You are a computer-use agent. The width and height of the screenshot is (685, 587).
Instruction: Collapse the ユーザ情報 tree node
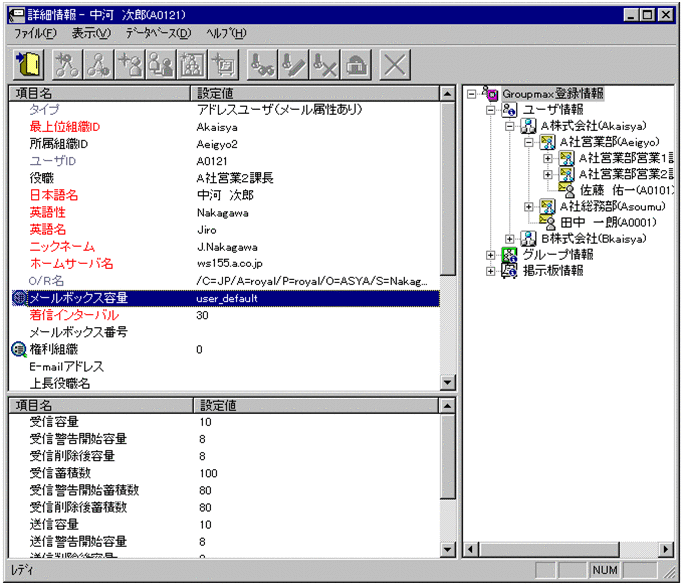tap(491, 110)
